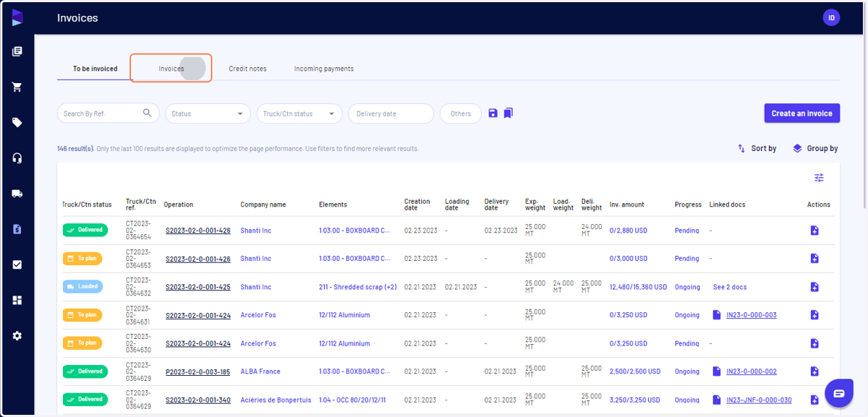
Task: Open company ALBA France link
Action: pos(260,371)
